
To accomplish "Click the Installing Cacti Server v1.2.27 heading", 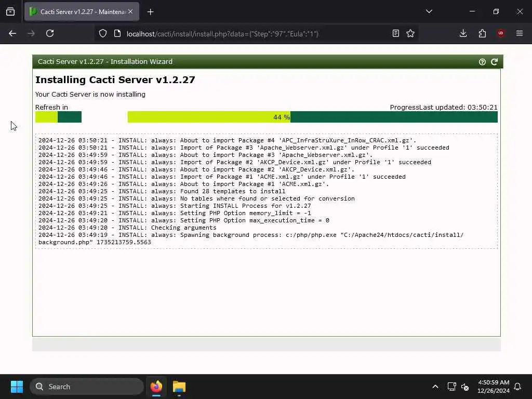I will tap(115, 79).
